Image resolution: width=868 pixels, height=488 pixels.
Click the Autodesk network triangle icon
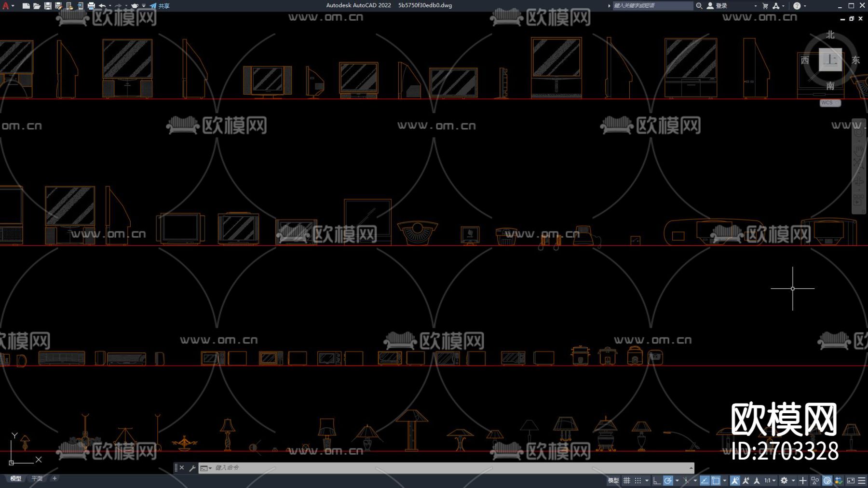(x=776, y=6)
